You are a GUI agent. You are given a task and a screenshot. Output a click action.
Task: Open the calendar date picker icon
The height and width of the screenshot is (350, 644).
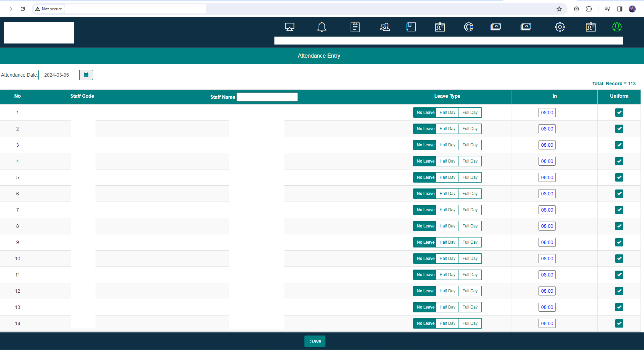pos(86,75)
